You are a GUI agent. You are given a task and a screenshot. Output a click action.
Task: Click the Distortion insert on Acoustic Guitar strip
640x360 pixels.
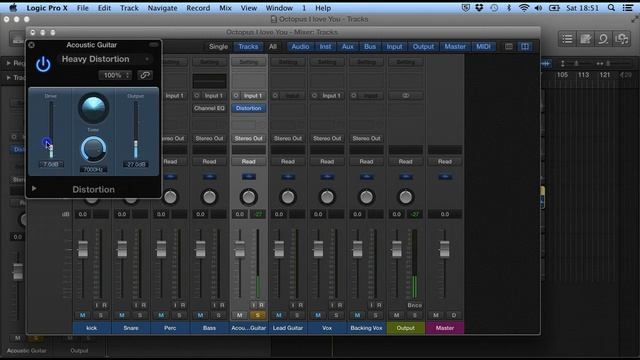click(x=249, y=108)
